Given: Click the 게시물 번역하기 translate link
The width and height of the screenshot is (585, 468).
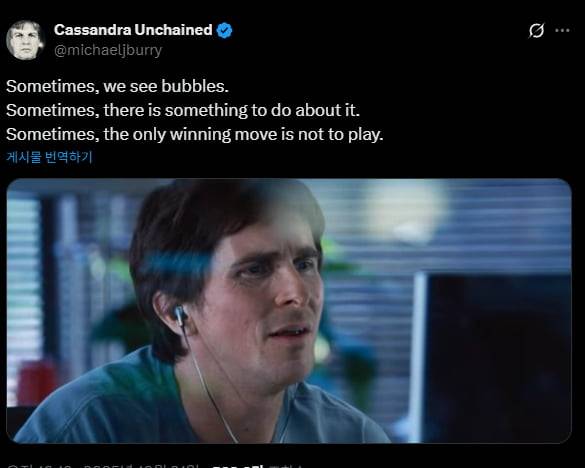Looking at the screenshot, I should (49, 157).
